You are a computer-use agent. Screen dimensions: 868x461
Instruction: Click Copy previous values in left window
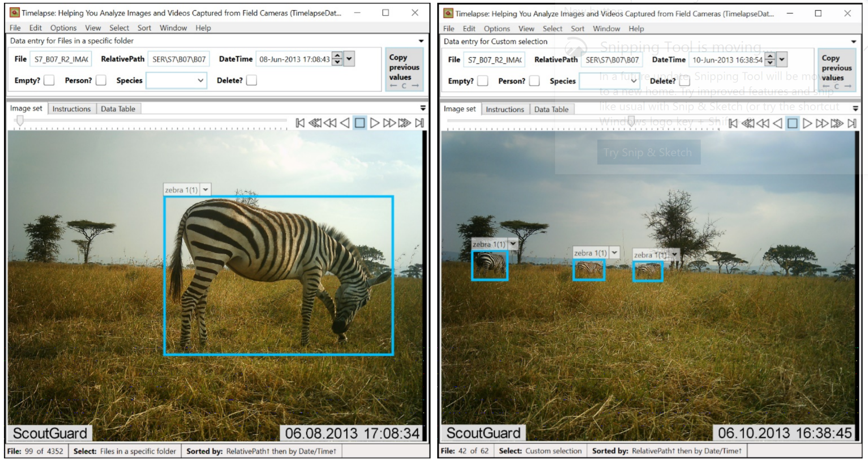[404, 70]
